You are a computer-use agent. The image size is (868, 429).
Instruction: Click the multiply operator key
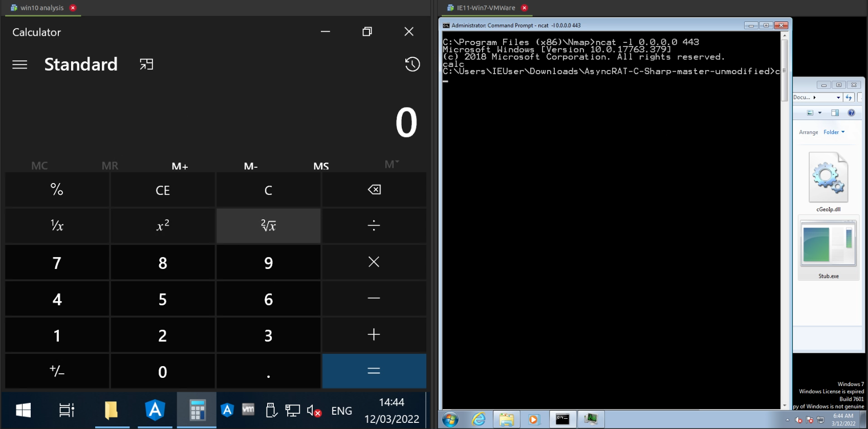(x=374, y=262)
